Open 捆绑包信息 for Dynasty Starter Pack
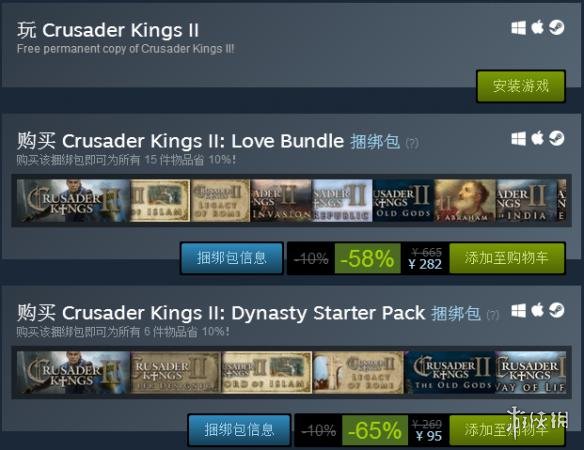 239,430
